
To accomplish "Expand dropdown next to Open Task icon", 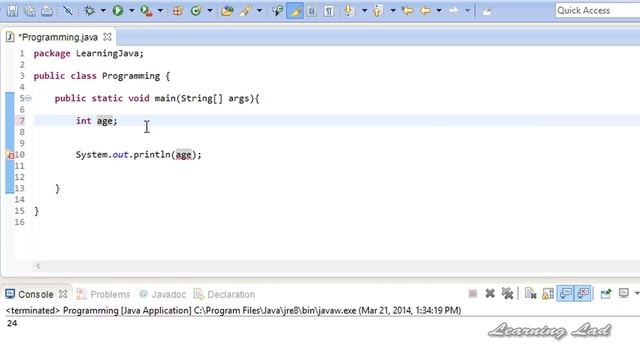I will coord(259,11).
